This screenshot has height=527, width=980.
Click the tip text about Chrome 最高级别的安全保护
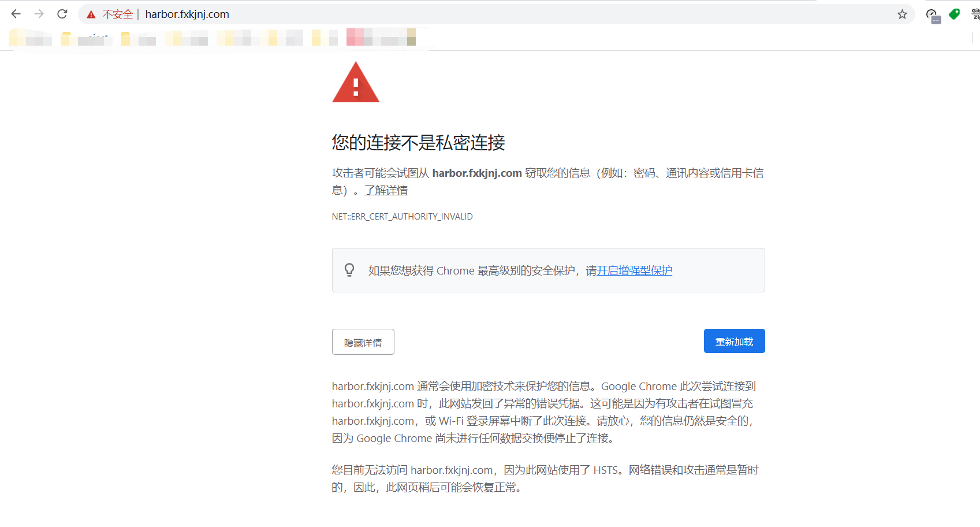[520, 270]
